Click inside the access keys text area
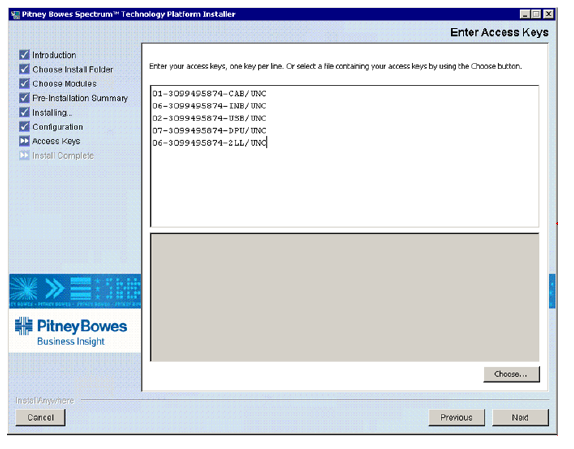Image resolution: width=574 pixels, height=449 pixels. tap(344, 156)
